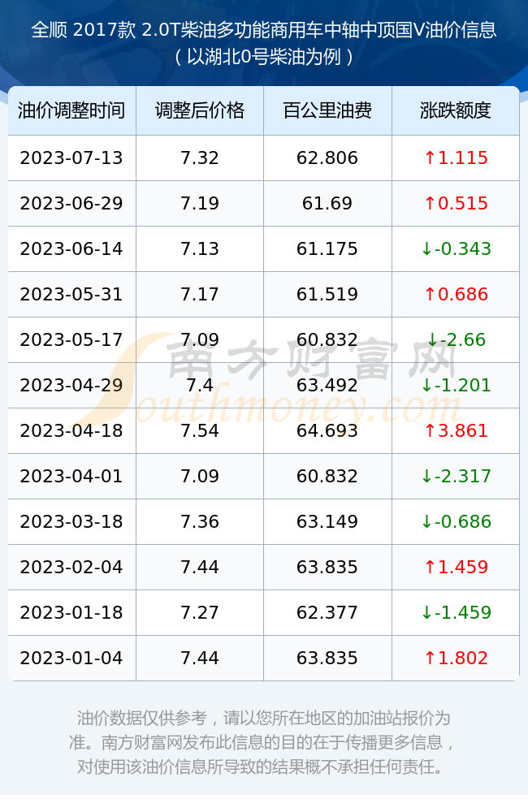The image size is (528, 812).
Task: Select the 调整后价格 column header
Action: tap(200, 110)
